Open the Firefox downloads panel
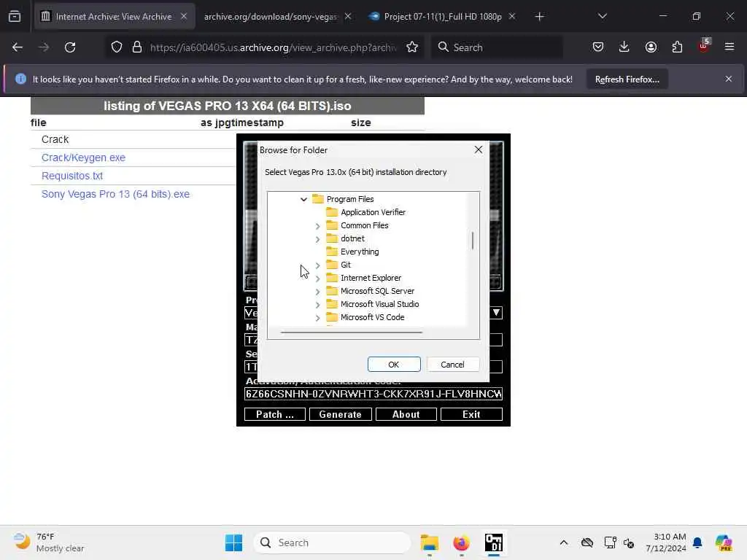The width and height of the screenshot is (747, 560). pos(624,47)
